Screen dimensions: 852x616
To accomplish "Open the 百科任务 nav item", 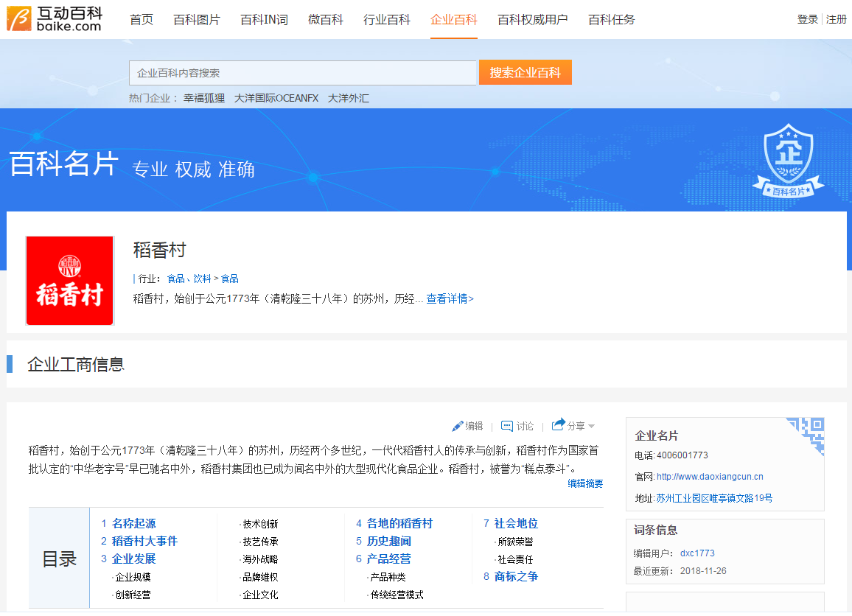I will [x=611, y=20].
